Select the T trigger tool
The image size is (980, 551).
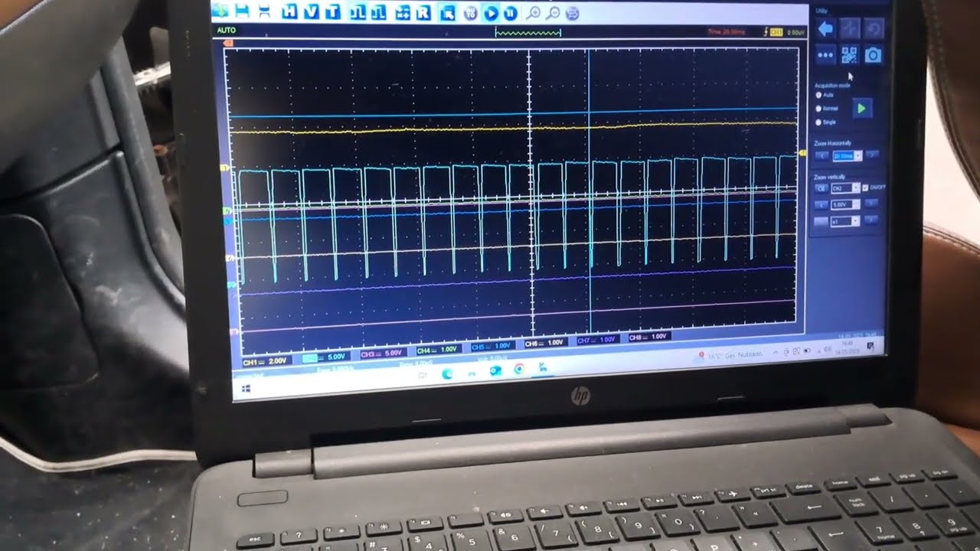click(x=333, y=12)
